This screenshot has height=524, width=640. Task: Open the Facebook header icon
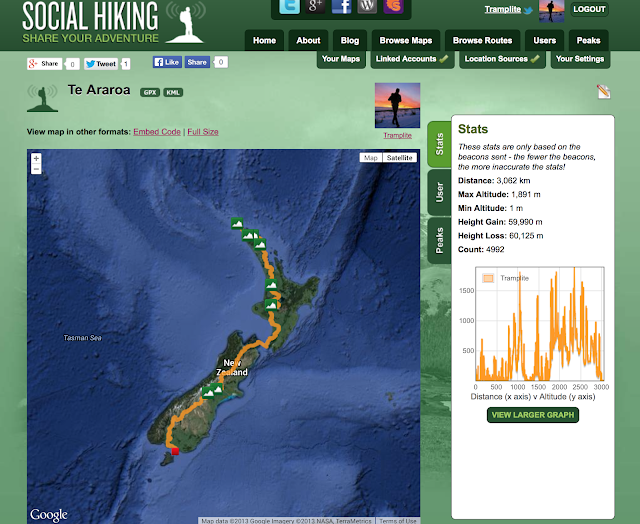(341, 6)
